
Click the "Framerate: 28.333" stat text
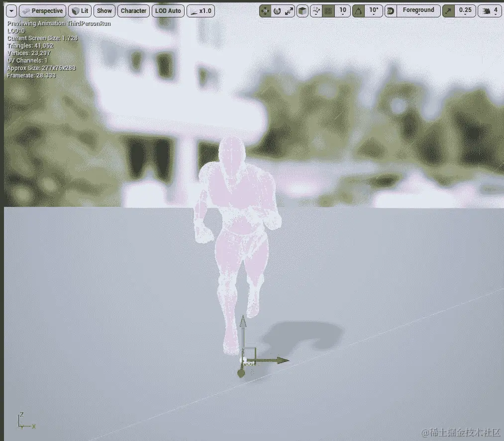31,76
